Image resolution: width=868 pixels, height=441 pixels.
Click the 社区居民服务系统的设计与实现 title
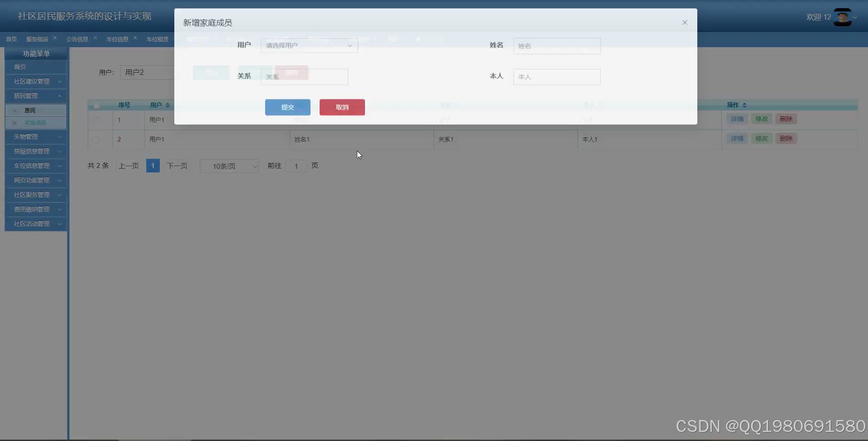pyautogui.click(x=84, y=16)
